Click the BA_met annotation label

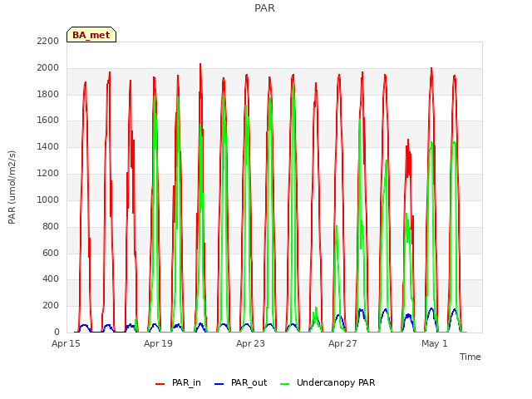coord(91,35)
